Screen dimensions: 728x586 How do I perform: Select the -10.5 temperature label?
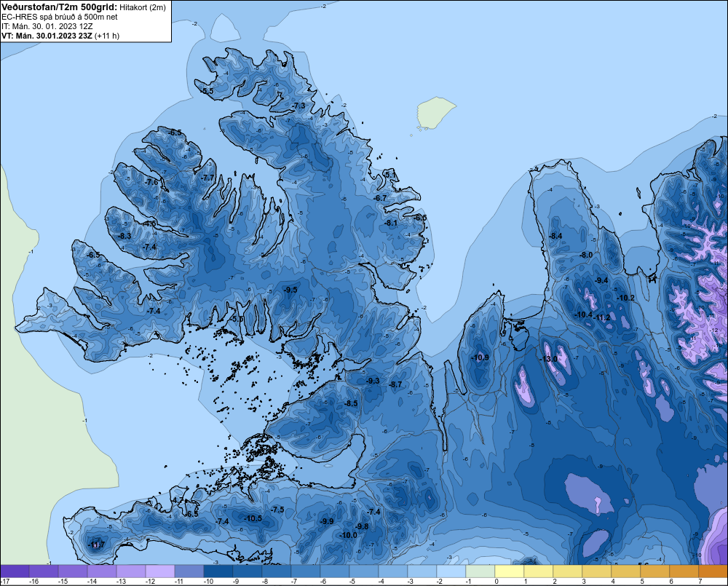click(x=253, y=519)
